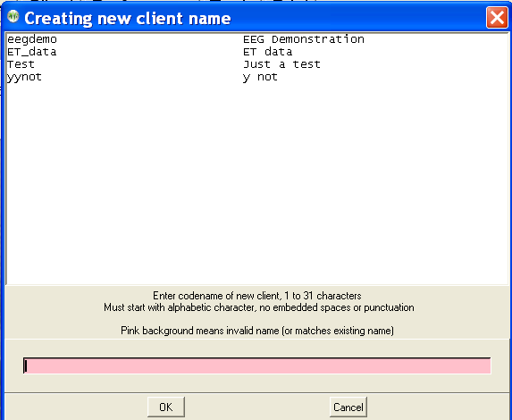
Task: Select the 'Just a test' description
Action: click(x=281, y=64)
